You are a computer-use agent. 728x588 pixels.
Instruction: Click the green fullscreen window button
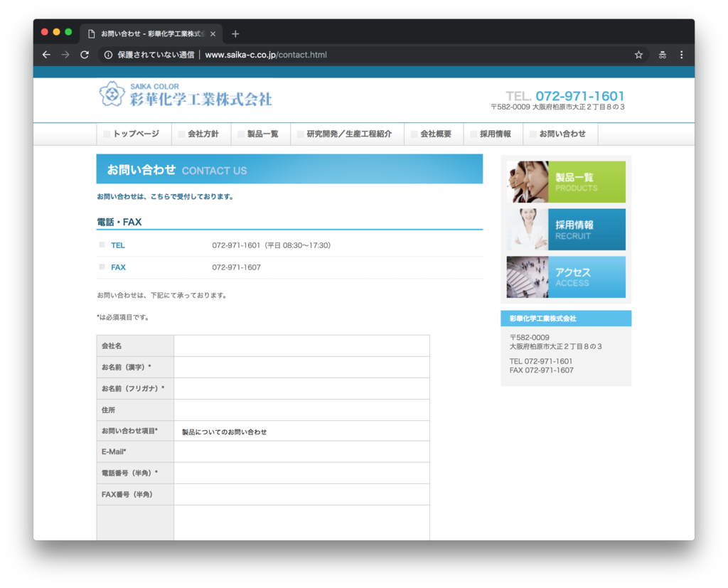click(x=68, y=32)
